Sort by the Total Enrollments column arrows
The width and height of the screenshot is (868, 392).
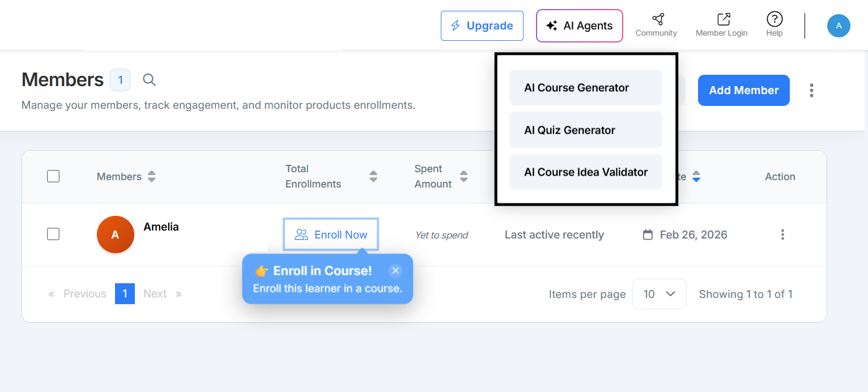coord(373,176)
